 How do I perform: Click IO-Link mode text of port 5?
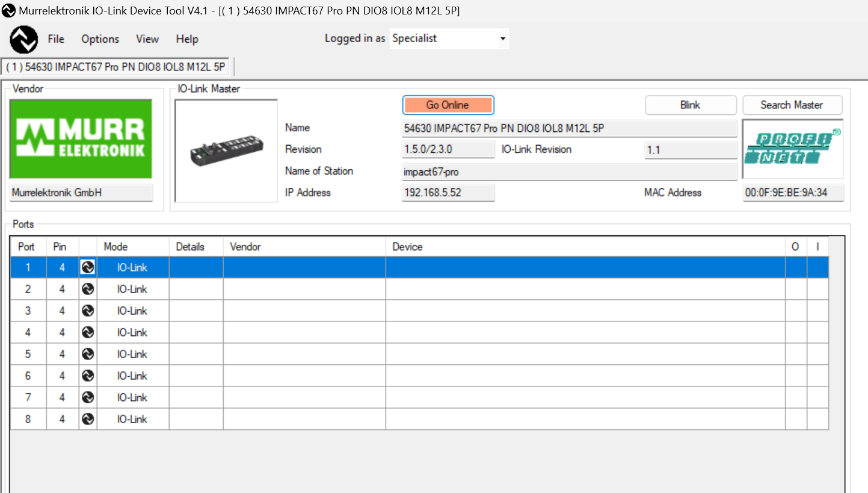(132, 354)
